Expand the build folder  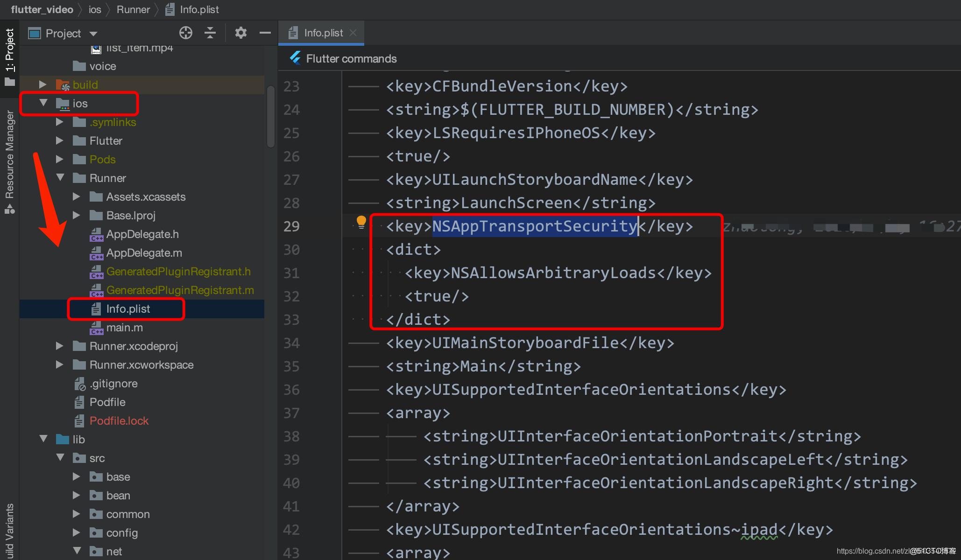pyautogui.click(x=43, y=84)
